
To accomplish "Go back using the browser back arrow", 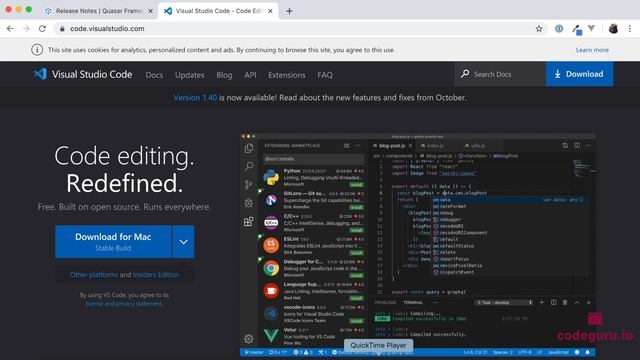I will 10,29.
